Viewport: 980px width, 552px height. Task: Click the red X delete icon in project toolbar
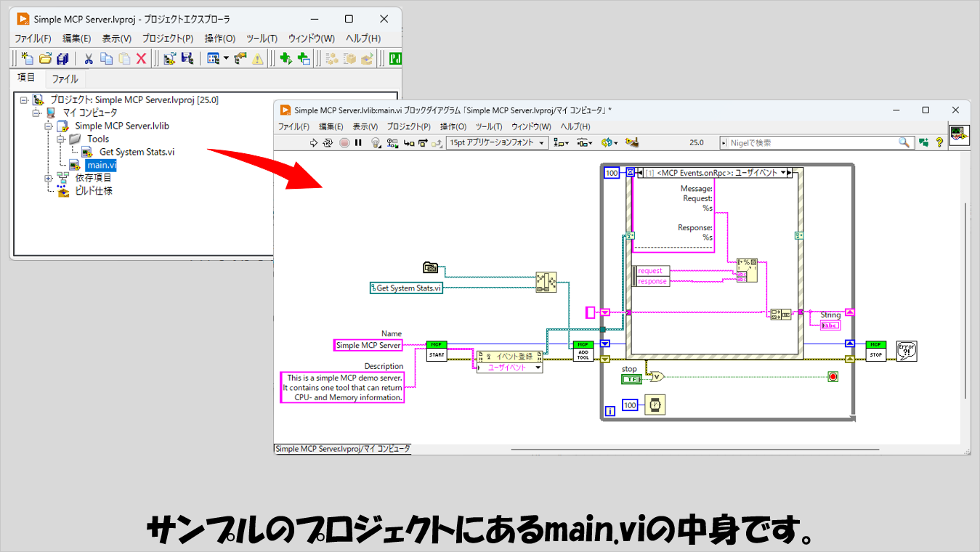point(142,59)
